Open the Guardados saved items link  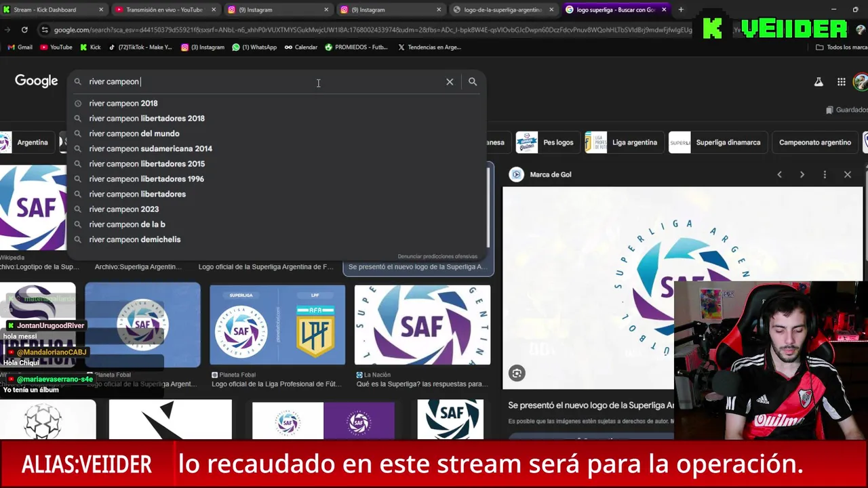tap(846, 110)
